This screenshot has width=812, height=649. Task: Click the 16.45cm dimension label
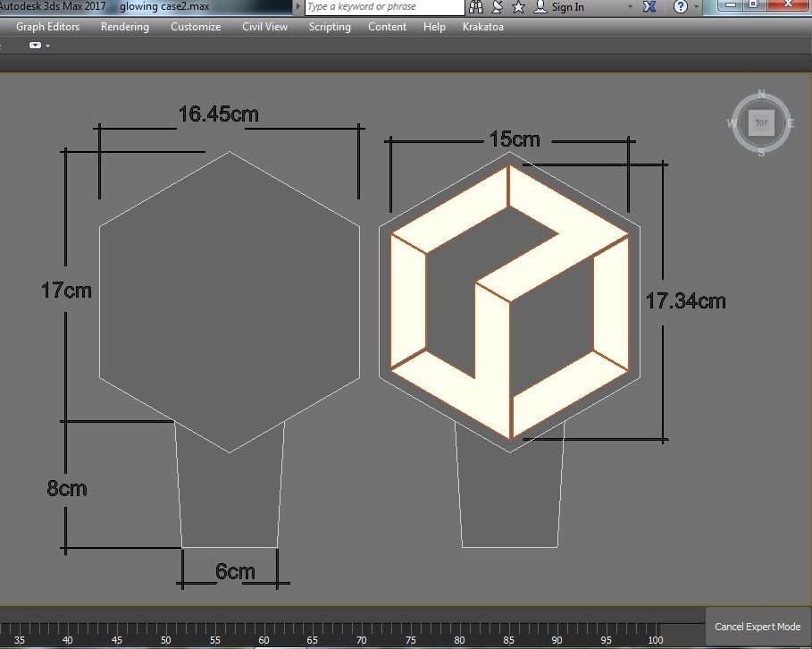(x=218, y=114)
